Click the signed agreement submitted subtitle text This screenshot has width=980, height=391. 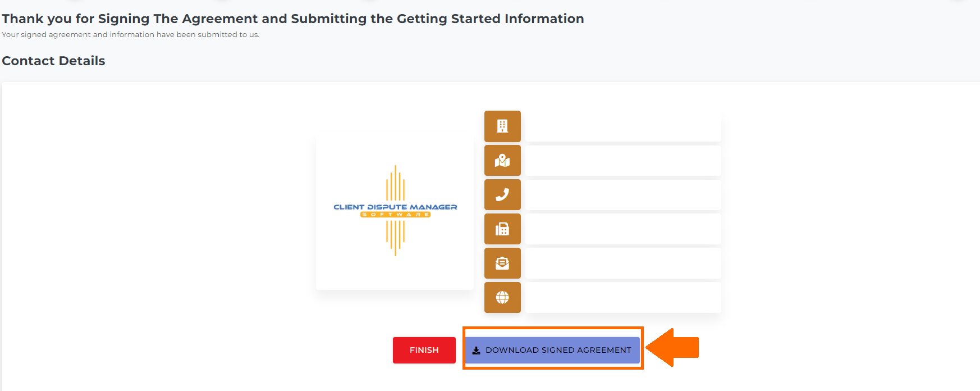(130, 35)
